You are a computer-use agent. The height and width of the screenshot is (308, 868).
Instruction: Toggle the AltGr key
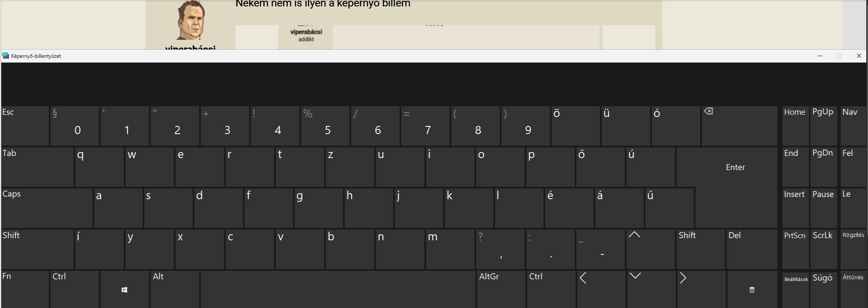pos(500,289)
